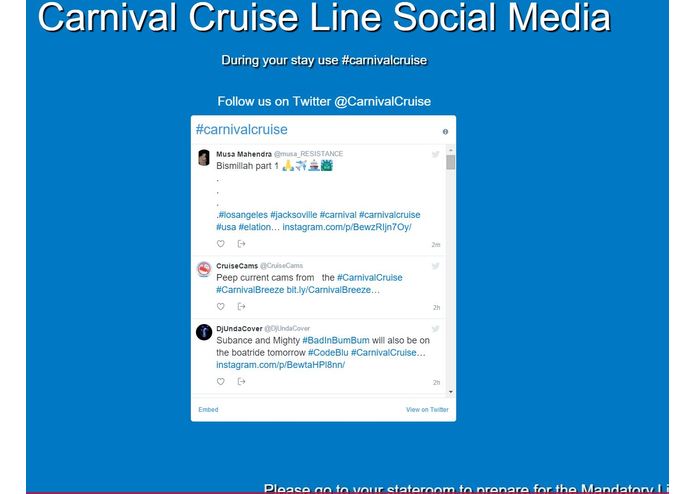Like the Musa Mahendra tweet
The image size is (695, 494).
click(x=220, y=244)
